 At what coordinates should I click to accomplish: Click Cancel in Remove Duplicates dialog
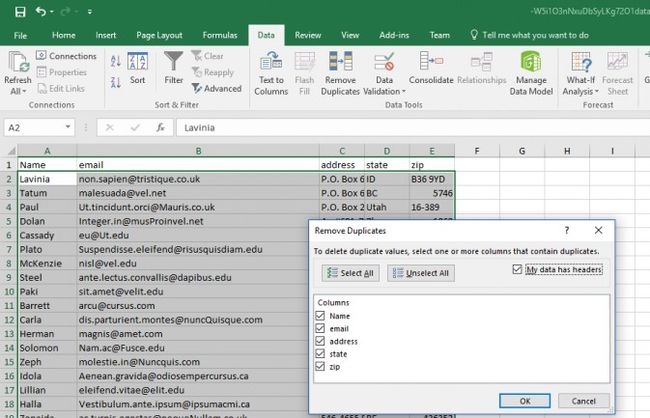584,401
